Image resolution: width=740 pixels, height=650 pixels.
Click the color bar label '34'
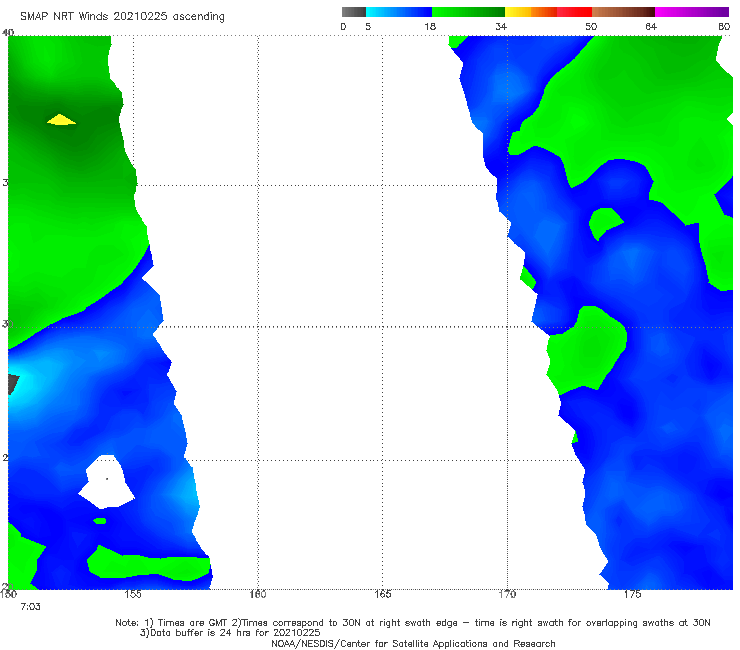coord(501,26)
